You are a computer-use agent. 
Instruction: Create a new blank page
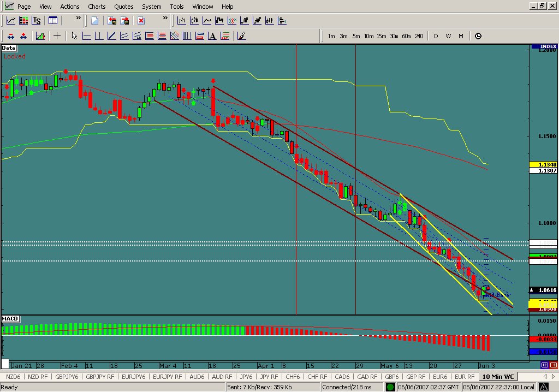click(94, 21)
